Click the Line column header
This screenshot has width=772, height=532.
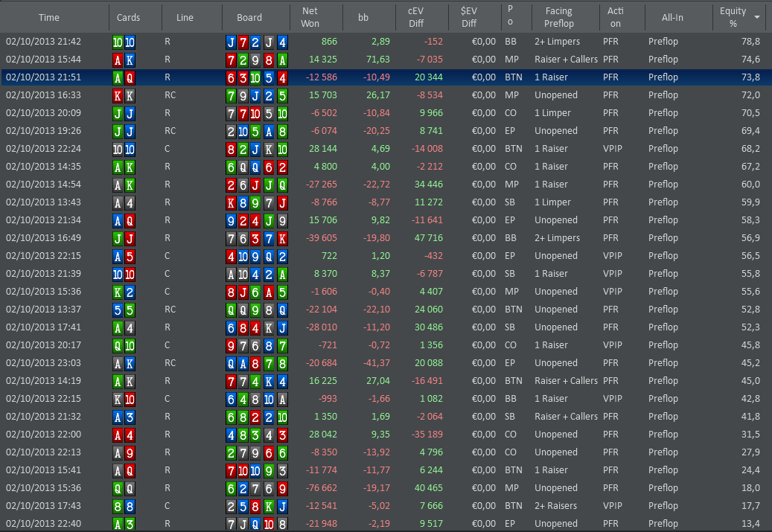point(185,17)
